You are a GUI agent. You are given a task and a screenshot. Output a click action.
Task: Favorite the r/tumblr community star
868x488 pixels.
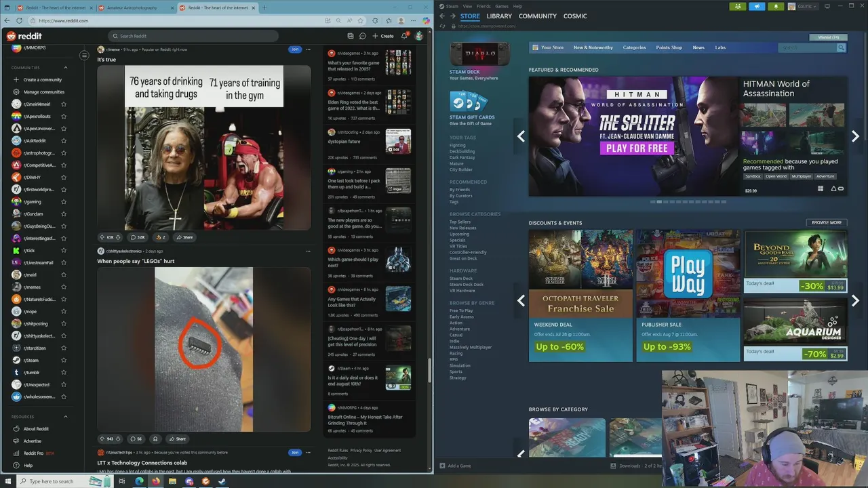[64, 372]
